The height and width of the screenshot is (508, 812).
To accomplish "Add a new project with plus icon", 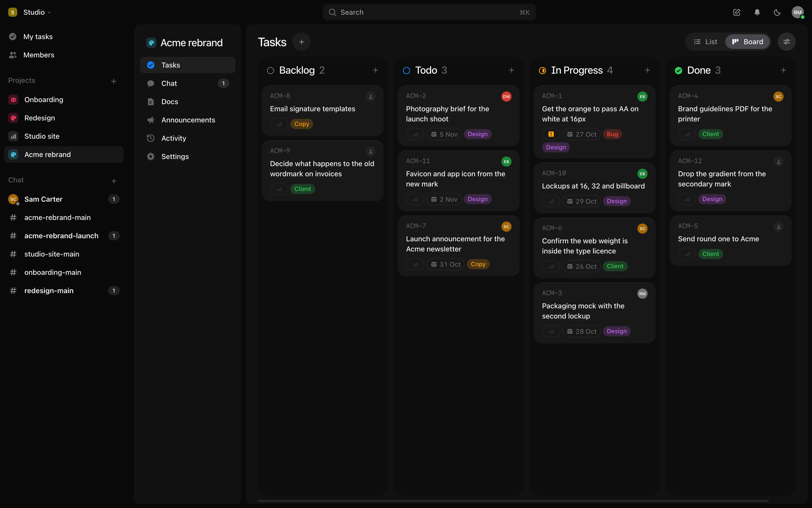I will [114, 81].
